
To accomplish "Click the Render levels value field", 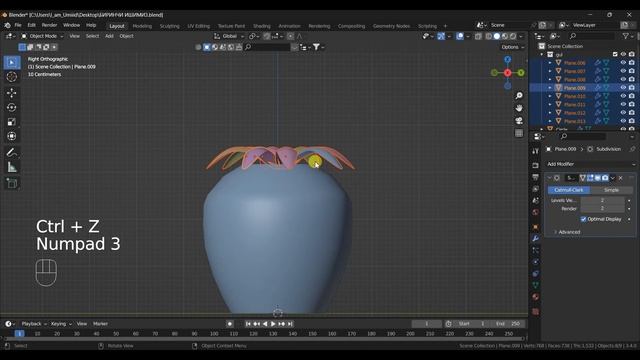I will click(x=602, y=209).
